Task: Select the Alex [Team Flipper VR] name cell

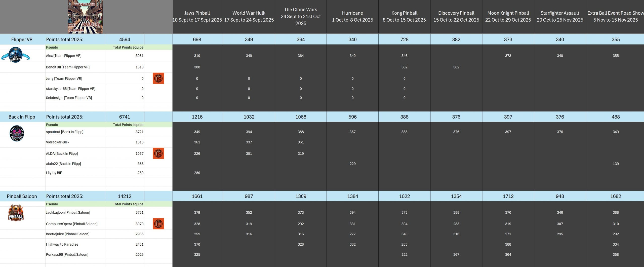Action: [x=64, y=56]
